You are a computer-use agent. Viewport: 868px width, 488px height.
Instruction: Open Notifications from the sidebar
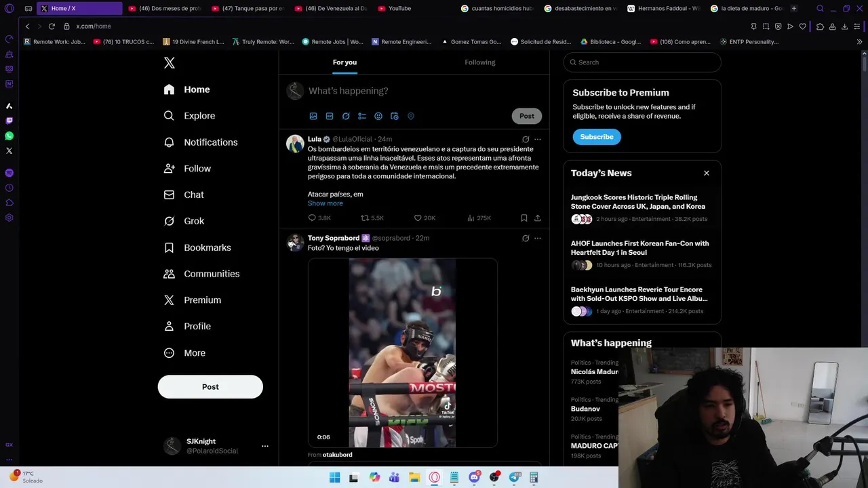coord(201,142)
